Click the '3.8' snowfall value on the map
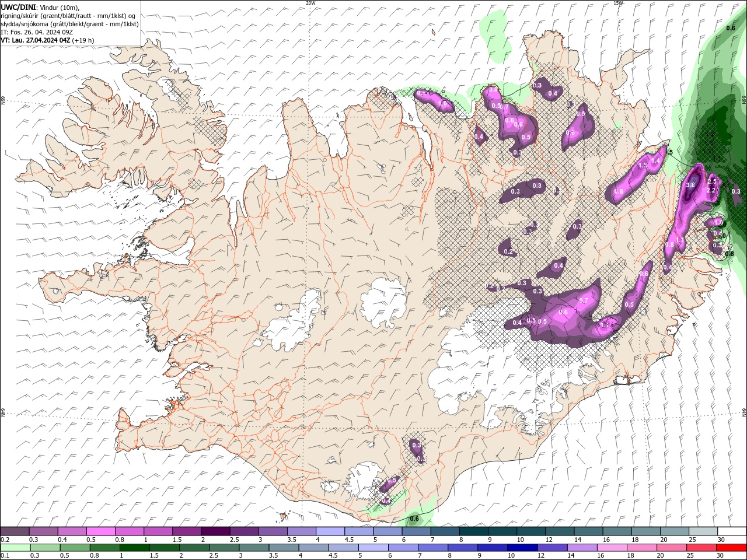The height and width of the screenshot is (560, 747). pyautogui.click(x=690, y=185)
